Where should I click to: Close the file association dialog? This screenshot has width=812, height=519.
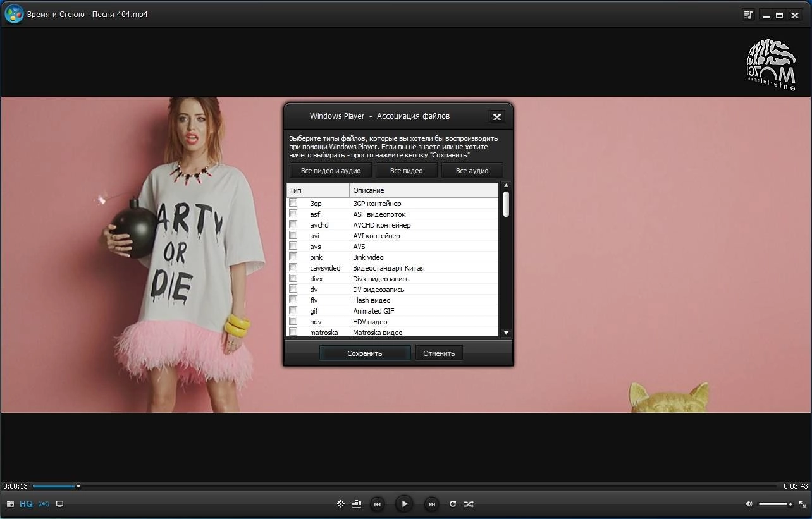click(497, 117)
